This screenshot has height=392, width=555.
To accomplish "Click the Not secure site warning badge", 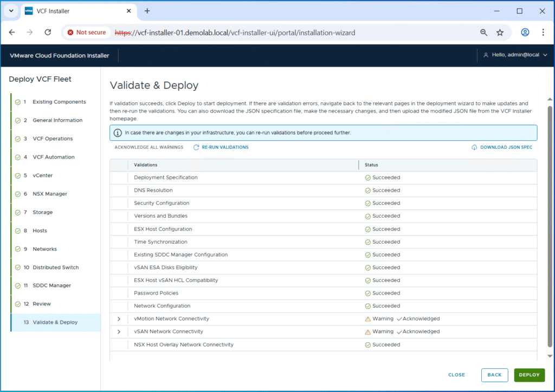I will tap(87, 32).
